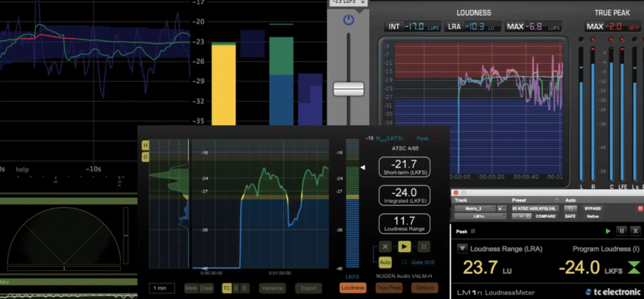Image resolution: width=644 pixels, height=299 pixels.
Task: Open the Matrix_2 track dropdown
Action: pos(475,208)
